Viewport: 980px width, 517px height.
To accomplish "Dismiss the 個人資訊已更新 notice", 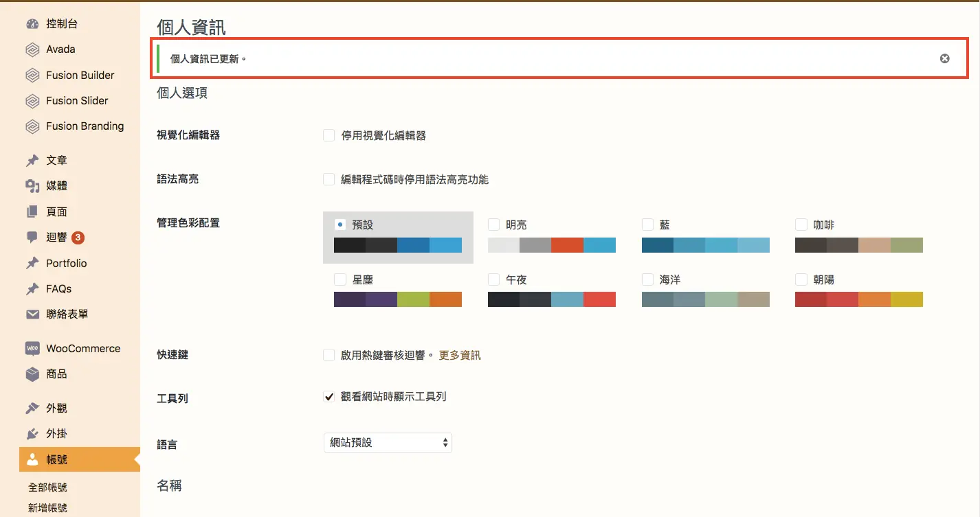I will (945, 59).
